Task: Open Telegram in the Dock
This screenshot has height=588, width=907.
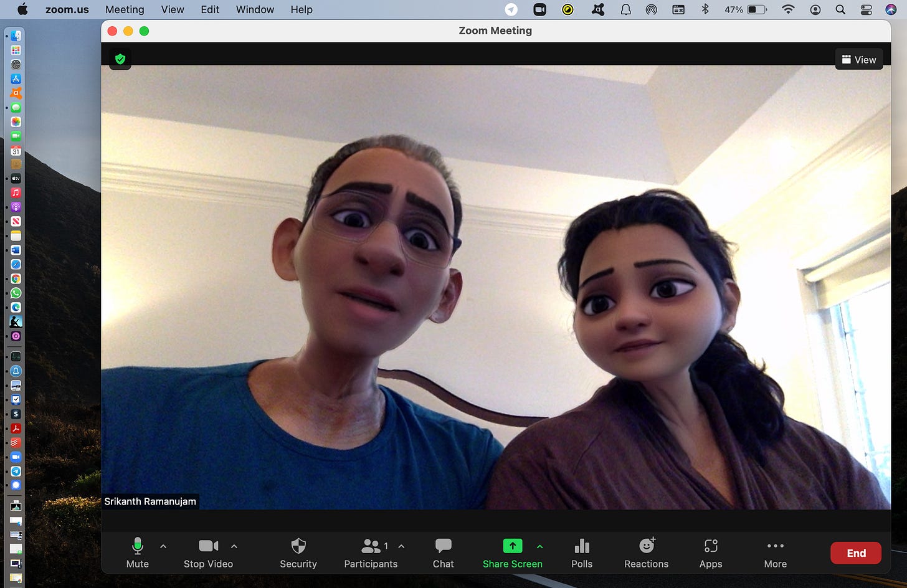Action: 16,472
